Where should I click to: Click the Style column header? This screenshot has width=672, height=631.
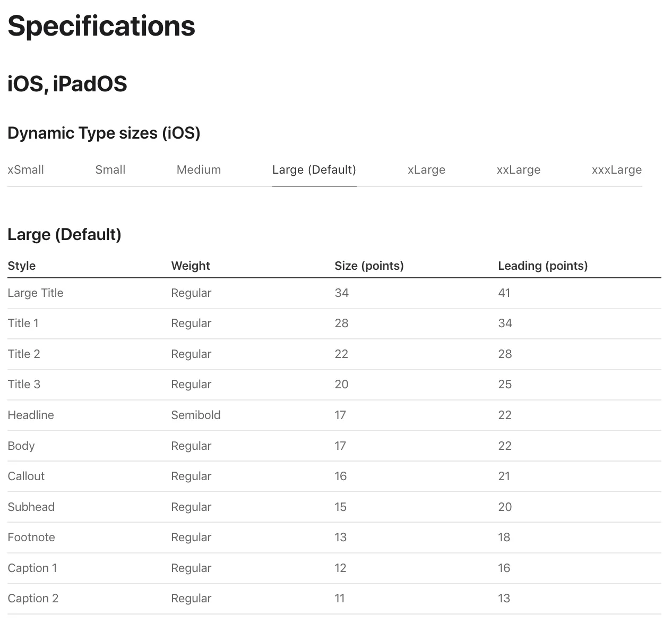click(22, 266)
